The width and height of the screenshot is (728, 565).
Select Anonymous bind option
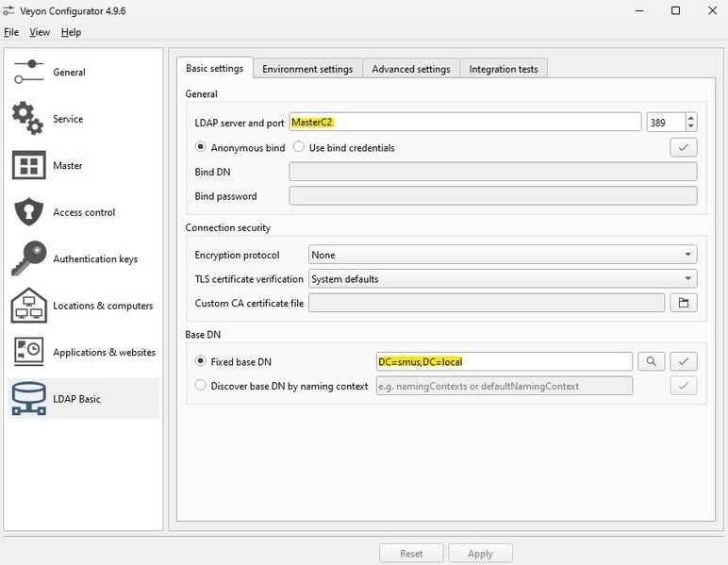point(200,147)
